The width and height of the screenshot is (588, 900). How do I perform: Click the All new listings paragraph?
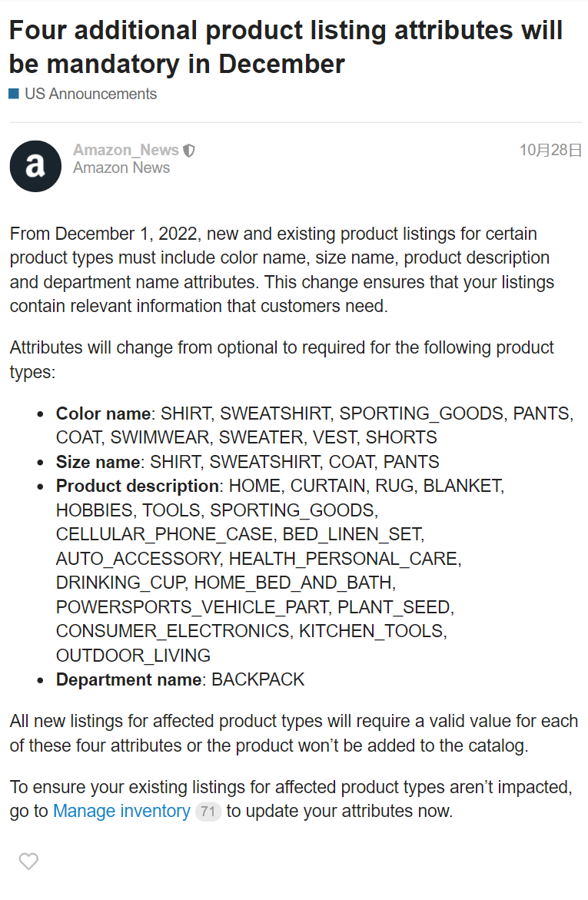294,733
